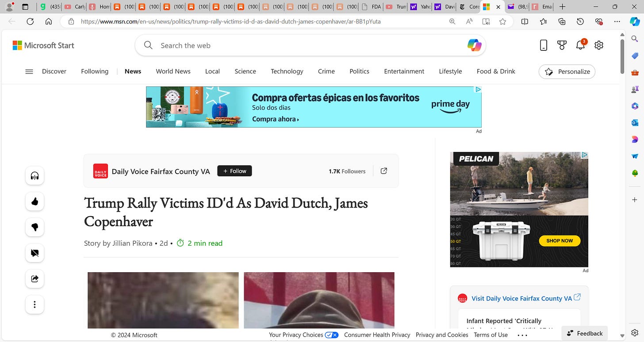Click the zoom magnifier in address bar
Viewport: 644px width, 342px height.
coord(452,21)
